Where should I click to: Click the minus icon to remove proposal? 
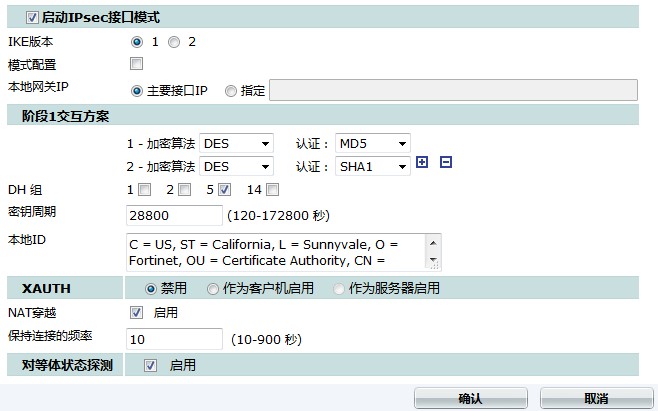pyautogui.click(x=446, y=163)
